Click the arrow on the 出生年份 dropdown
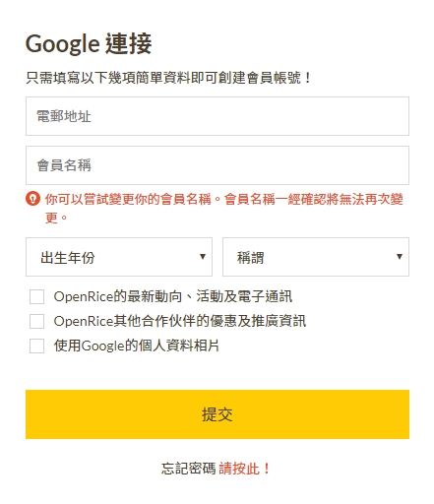 pos(203,257)
